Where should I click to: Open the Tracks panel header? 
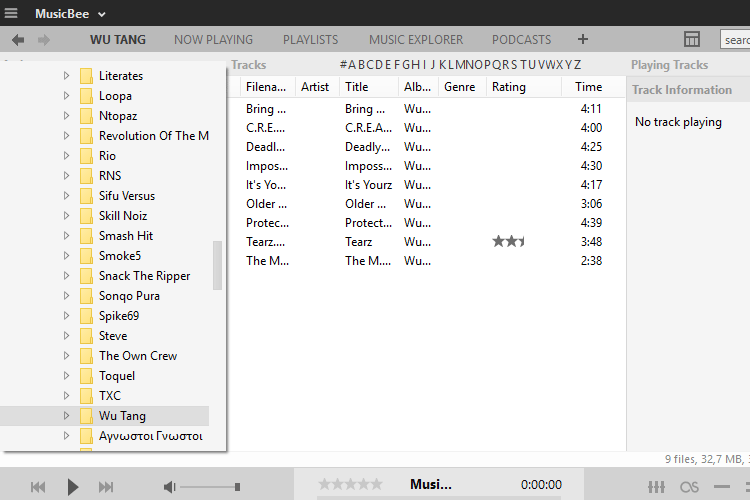248,65
